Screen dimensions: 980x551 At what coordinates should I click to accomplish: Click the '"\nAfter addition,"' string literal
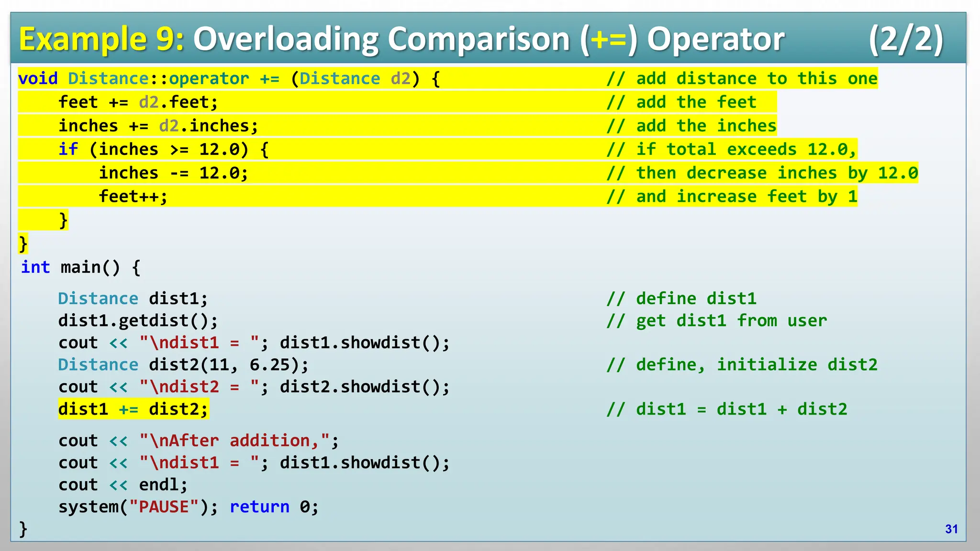234,441
